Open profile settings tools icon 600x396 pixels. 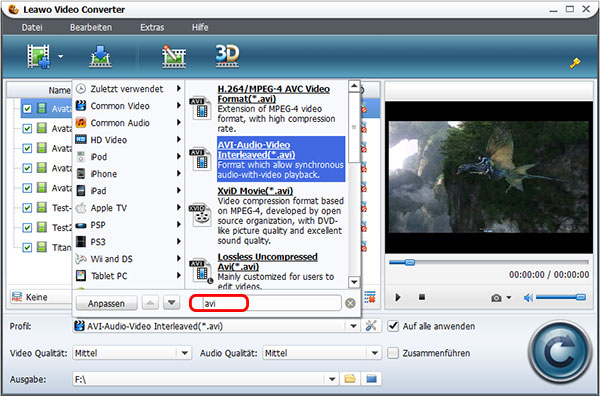point(371,326)
